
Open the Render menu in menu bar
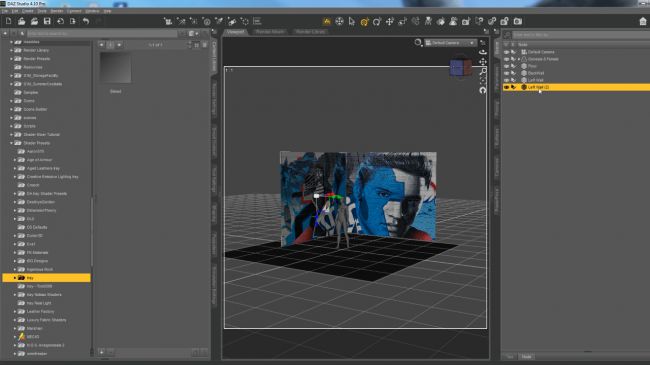tap(56, 11)
